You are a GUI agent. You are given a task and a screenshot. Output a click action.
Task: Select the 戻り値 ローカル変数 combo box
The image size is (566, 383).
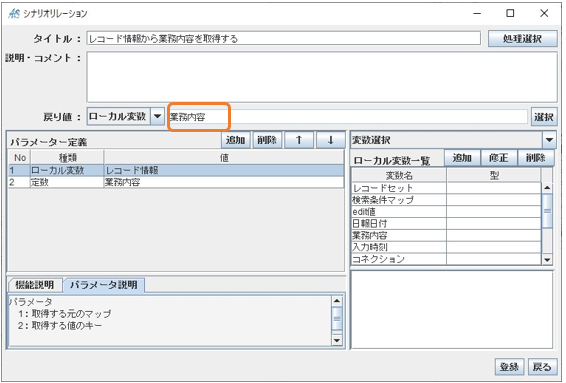[126, 117]
